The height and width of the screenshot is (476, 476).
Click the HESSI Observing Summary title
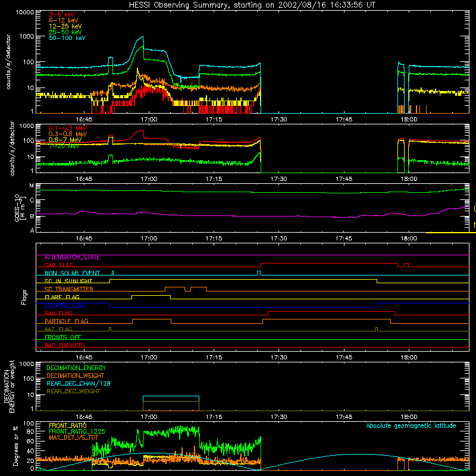(252, 5)
